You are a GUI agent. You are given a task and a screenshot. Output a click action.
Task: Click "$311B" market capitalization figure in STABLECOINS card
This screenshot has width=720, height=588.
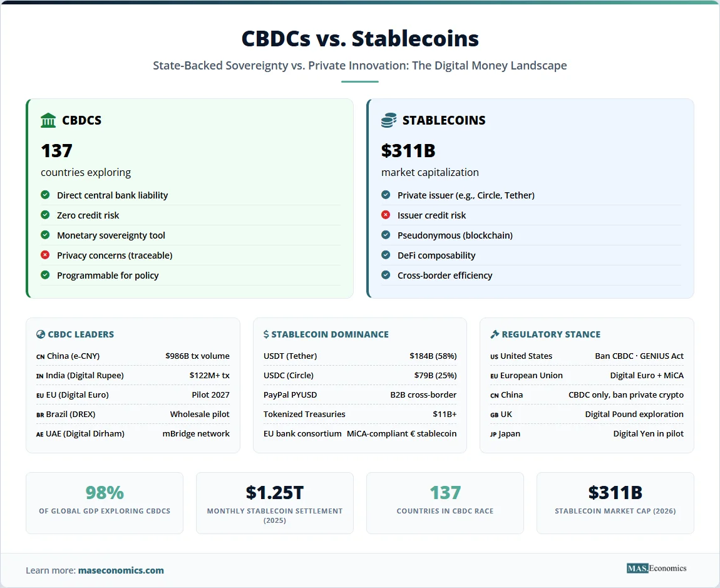pyautogui.click(x=408, y=151)
